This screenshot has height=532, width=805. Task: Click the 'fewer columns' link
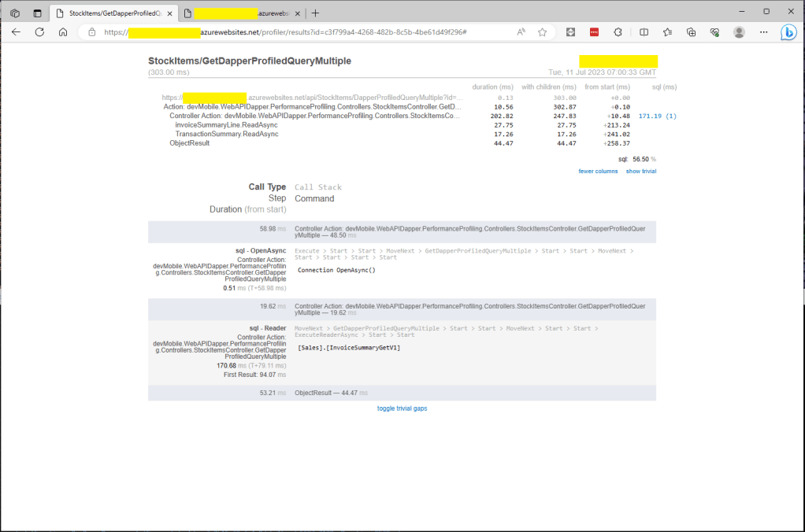pos(598,171)
